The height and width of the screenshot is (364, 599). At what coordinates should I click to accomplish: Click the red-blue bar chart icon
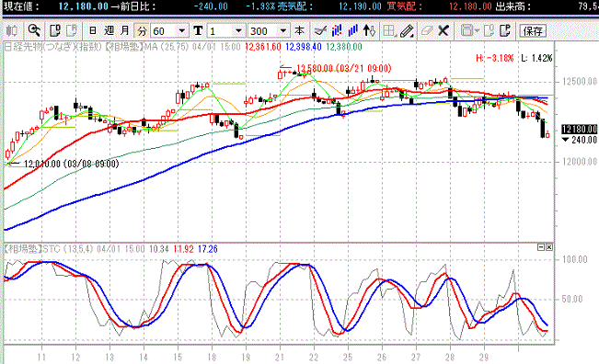pyautogui.click(x=337, y=30)
